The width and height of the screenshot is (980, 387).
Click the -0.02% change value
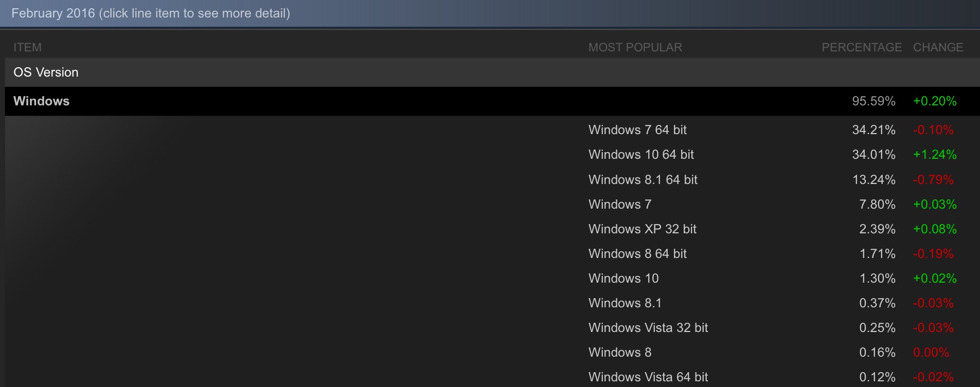(x=933, y=377)
